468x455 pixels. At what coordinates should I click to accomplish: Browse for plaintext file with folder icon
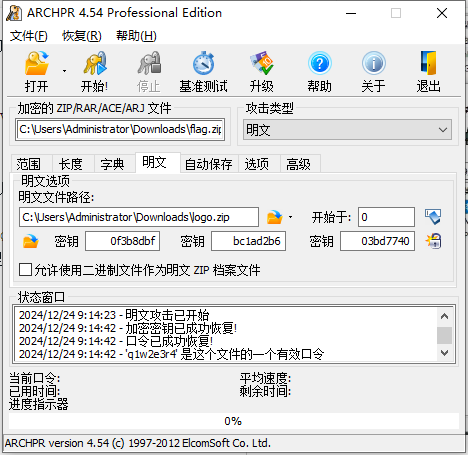pyautogui.click(x=275, y=217)
